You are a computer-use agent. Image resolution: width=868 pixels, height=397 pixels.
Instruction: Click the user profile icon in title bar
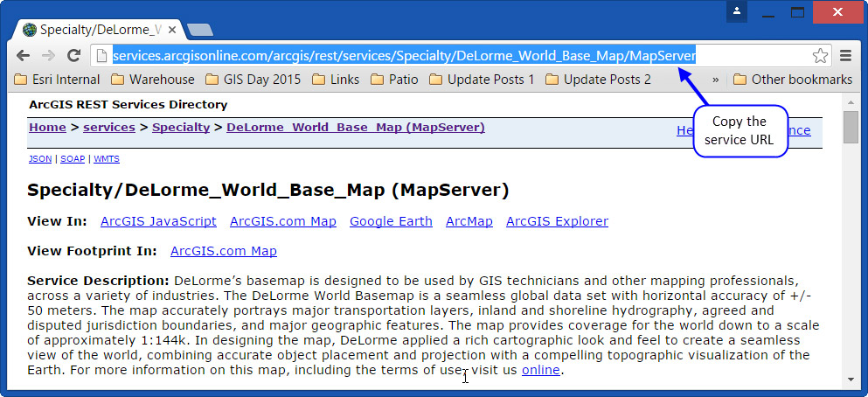pos(737,11)
